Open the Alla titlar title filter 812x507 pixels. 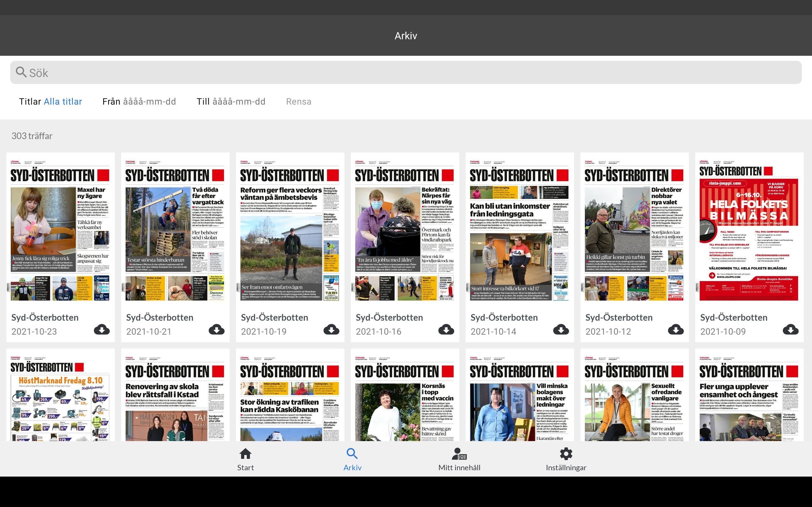click(63, 102)
